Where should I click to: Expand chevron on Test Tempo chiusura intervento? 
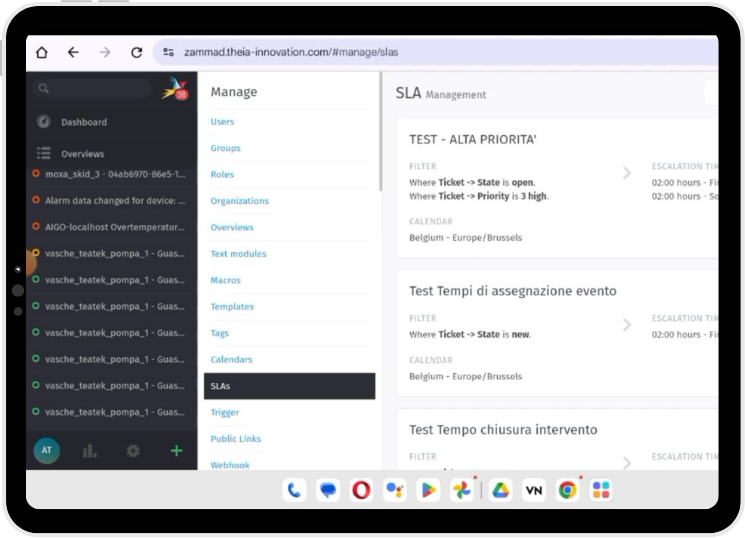627,462
